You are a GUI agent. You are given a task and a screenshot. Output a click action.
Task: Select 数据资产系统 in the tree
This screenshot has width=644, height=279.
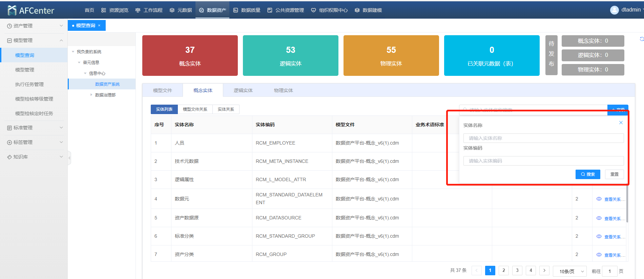coord(107,84)
